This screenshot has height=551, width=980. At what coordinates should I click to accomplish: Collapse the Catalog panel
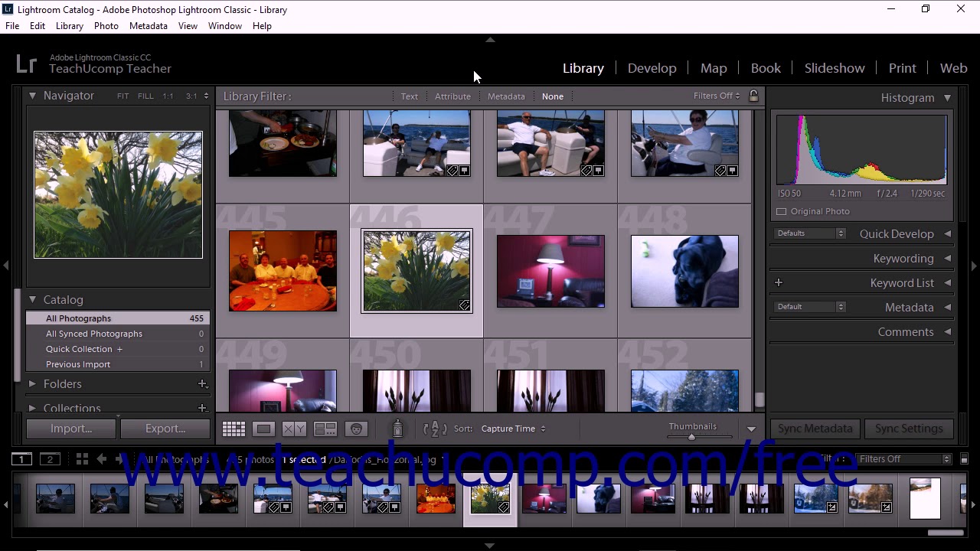[32, 299]
